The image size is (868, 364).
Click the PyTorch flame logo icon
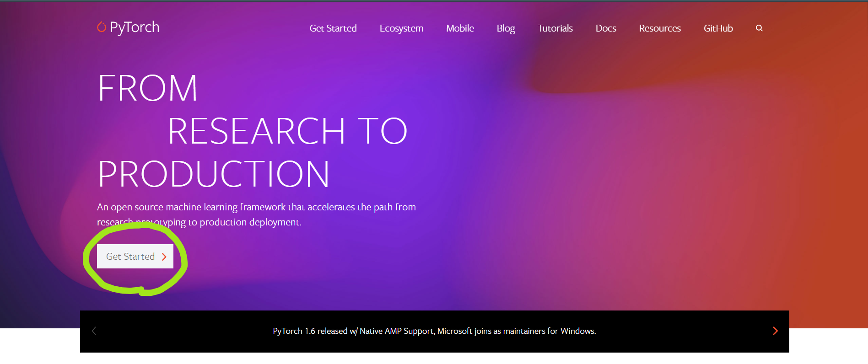(x=102, y=27)
